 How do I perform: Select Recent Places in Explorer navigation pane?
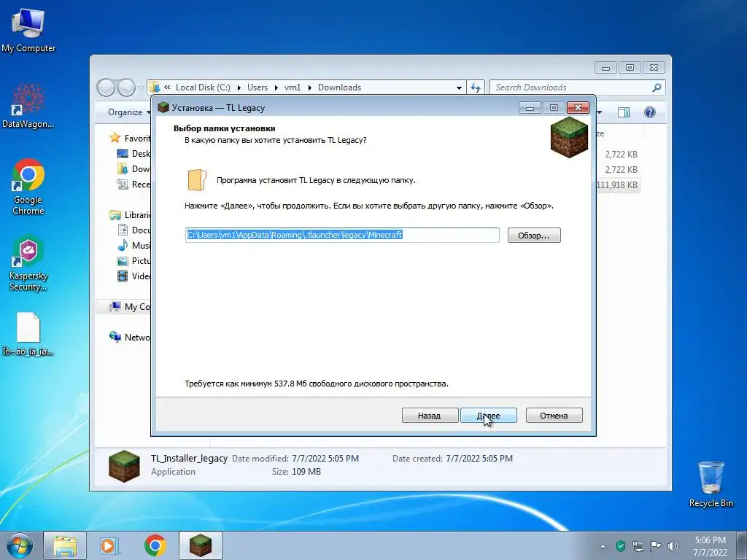tap(133, 184)
